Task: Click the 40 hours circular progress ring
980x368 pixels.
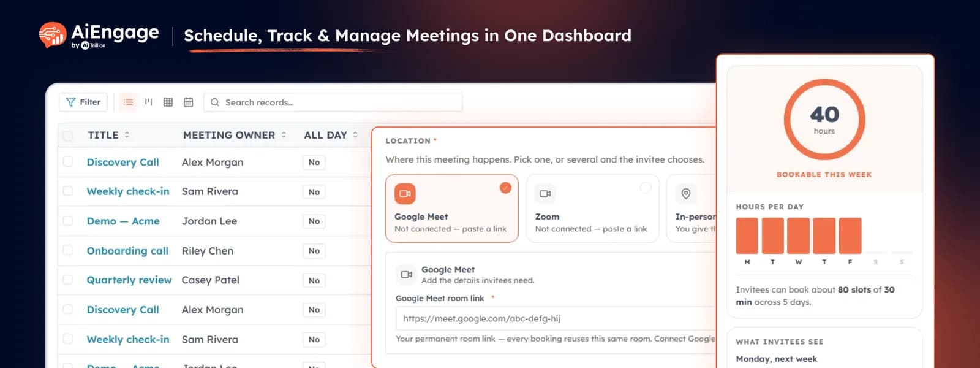Action: [824, 120]
